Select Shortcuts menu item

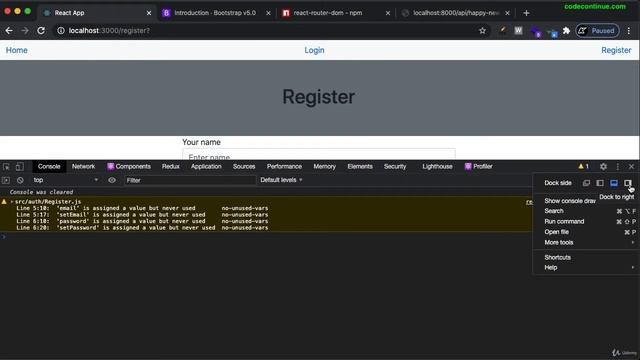click(586, 258)
